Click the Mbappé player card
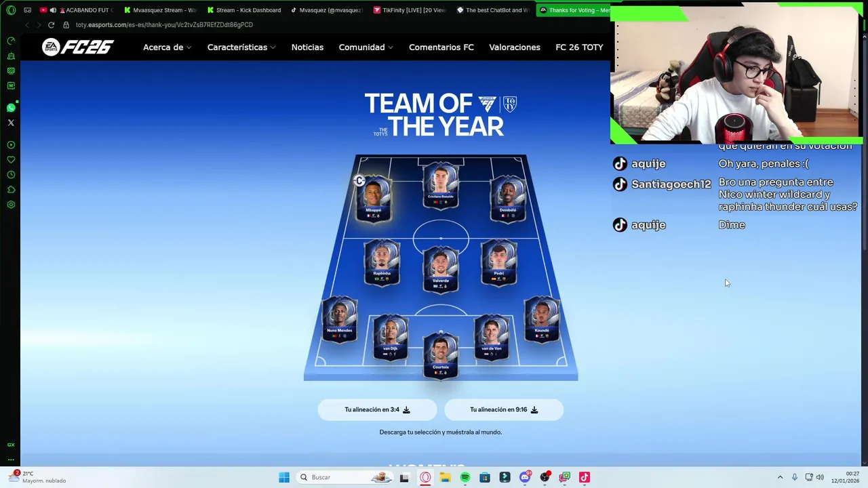Image resolution: width=868 pixels, height=488 pixels. (x=374, y=198)
